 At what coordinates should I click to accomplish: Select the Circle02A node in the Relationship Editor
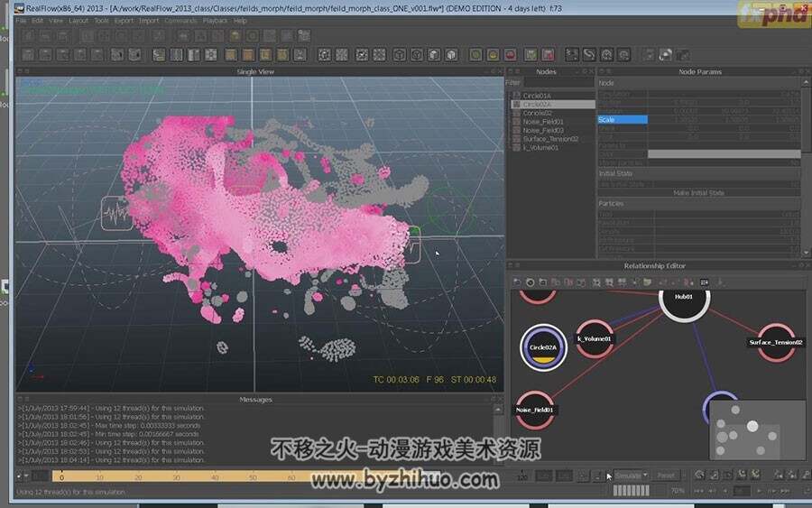[x=543, y=347]
